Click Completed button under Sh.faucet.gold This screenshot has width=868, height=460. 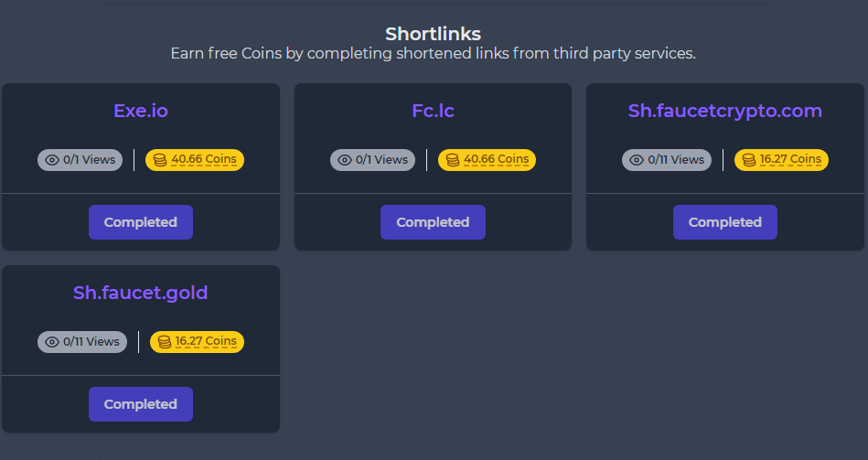coord(141,404)
